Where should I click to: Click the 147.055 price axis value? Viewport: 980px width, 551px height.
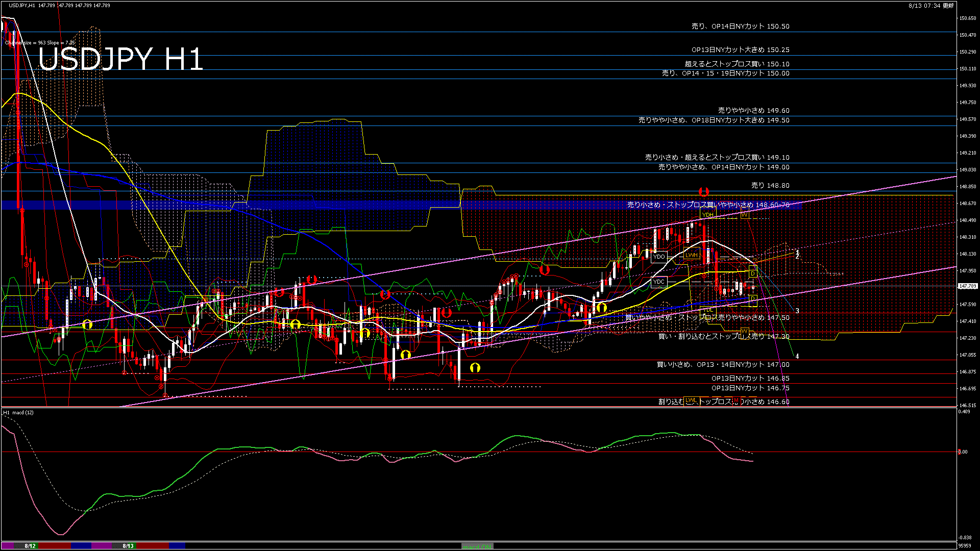(x=968, y=355)
